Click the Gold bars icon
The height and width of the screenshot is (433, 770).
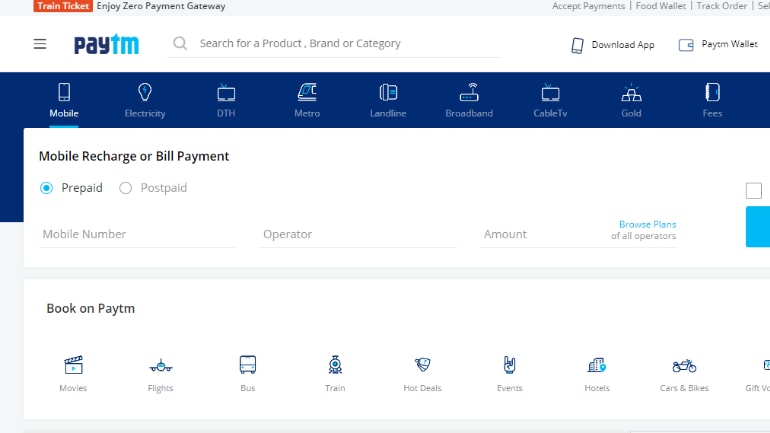click(631, 94)
